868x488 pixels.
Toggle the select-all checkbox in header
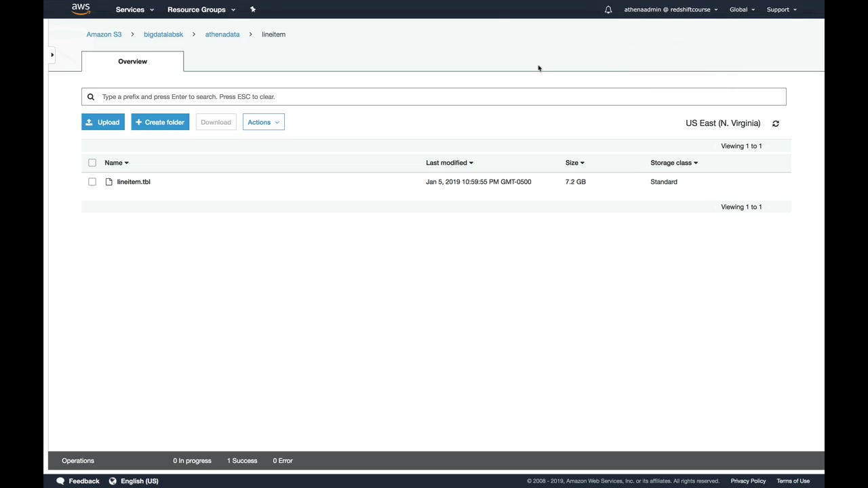point(92,163)
